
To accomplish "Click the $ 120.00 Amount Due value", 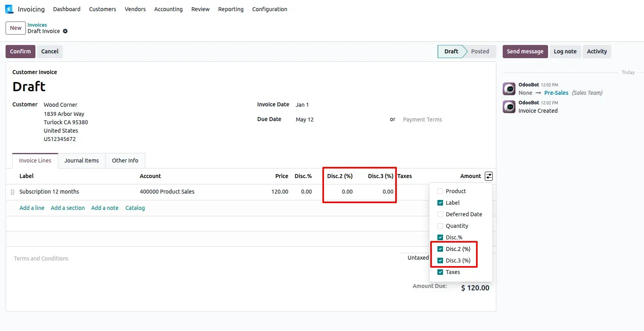I will coord(475,288).
